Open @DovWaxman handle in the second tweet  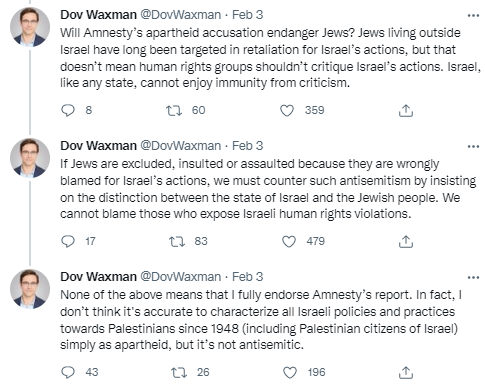click(x=180, y=146)
